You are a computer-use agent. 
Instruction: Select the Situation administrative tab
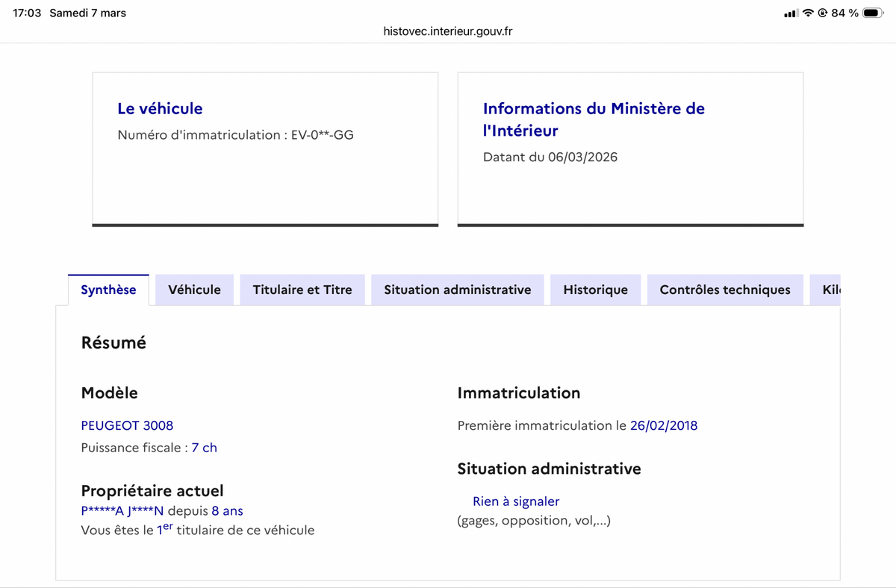pos(457,290)
